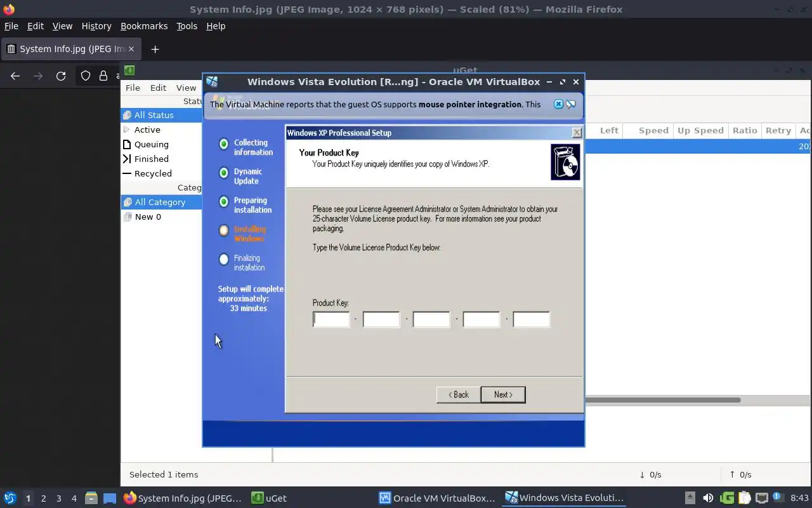Image resolution: width=812 pixels, height=508 pixels.
Task: Select the New 0 category
Action: (x=162, y=217)
